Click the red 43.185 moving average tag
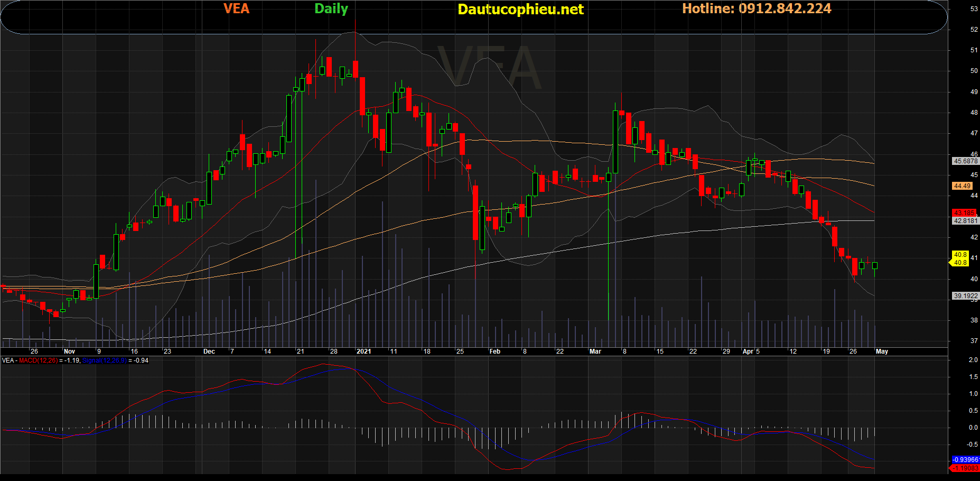 coord(964,213)
